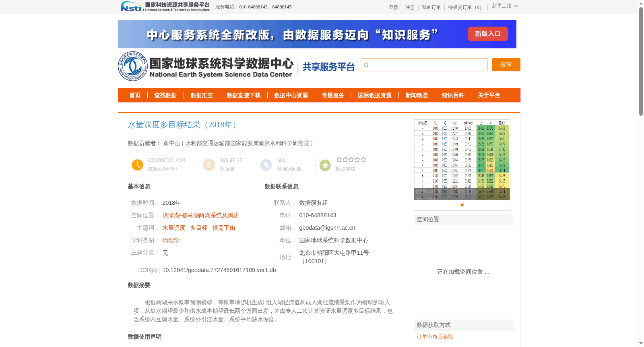
Task: Click the vertical page scrollbar thumb
Action: (x=641, y=61)
